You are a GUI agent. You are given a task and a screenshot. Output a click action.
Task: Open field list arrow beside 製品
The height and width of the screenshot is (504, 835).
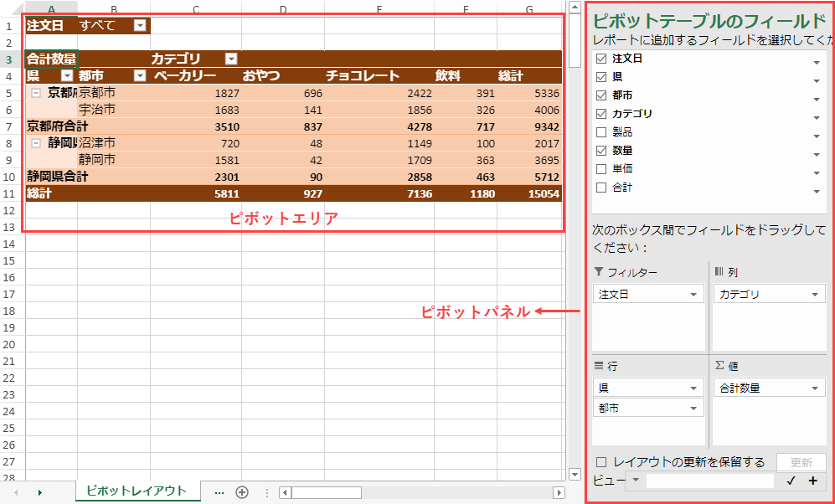(817, 136)
